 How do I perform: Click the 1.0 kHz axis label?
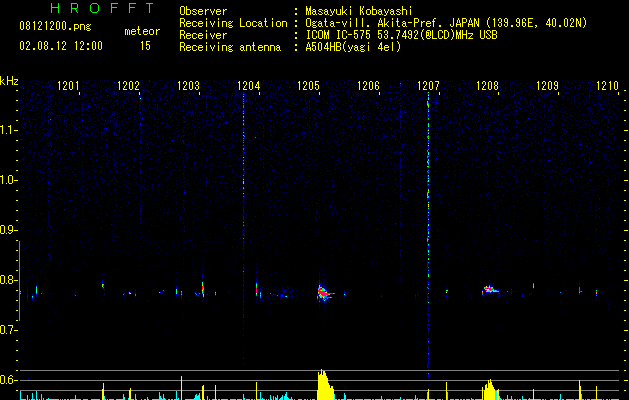coord(8,180)
